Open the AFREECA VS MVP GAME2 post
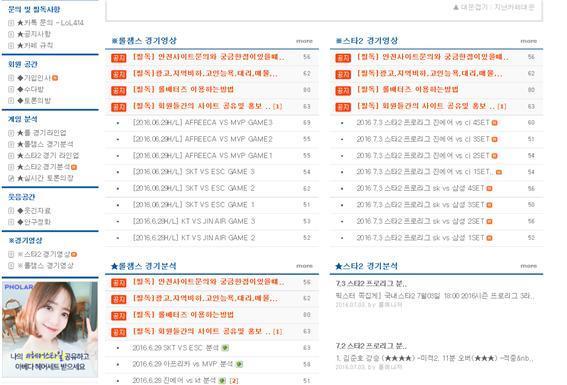This screenshot has height=385, width=567. click(x=202, y=139)
